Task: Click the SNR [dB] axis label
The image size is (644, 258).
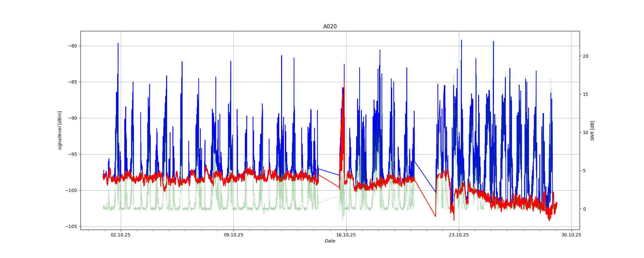Action: tap(592, 130)
